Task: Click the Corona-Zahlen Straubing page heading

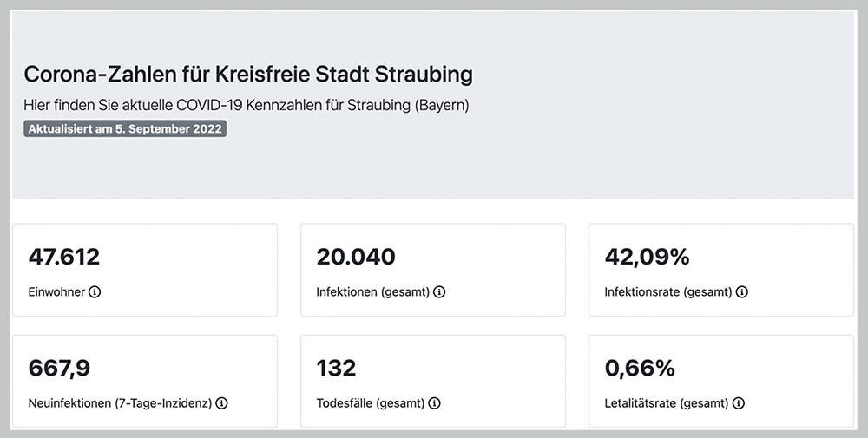Action: (248, 74)
